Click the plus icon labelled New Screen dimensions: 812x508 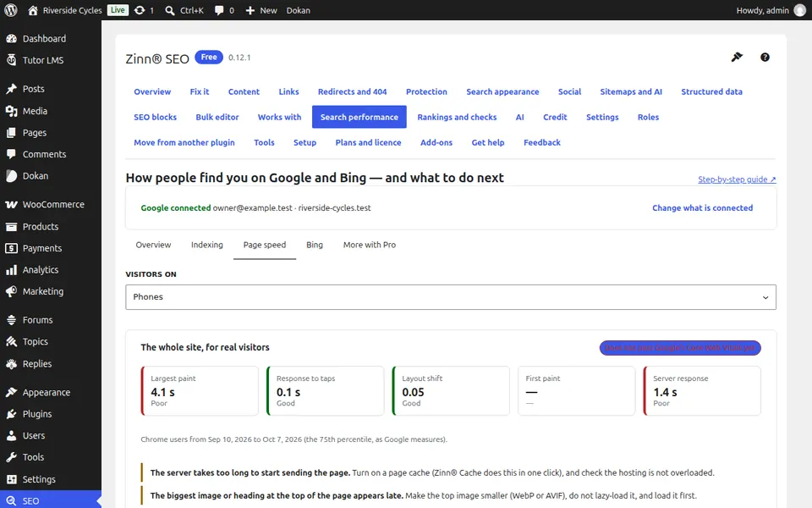tap(250, 10)
